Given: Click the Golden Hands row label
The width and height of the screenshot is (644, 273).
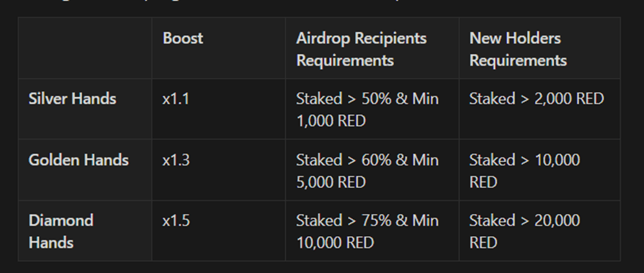Looking at the screenshot, I should tap(79, 160).
